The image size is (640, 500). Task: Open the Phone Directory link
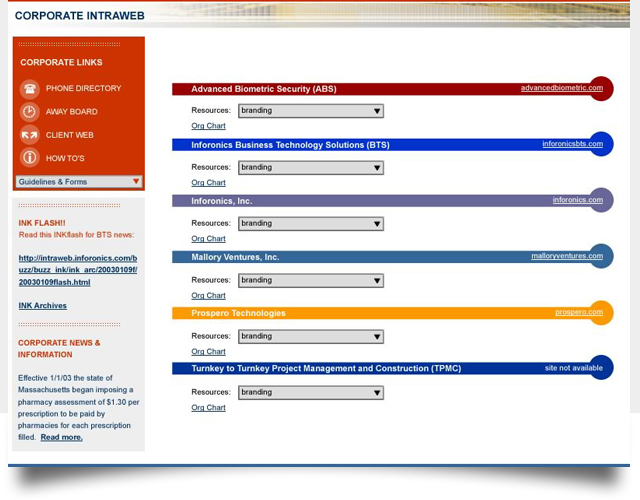[83, 88]
